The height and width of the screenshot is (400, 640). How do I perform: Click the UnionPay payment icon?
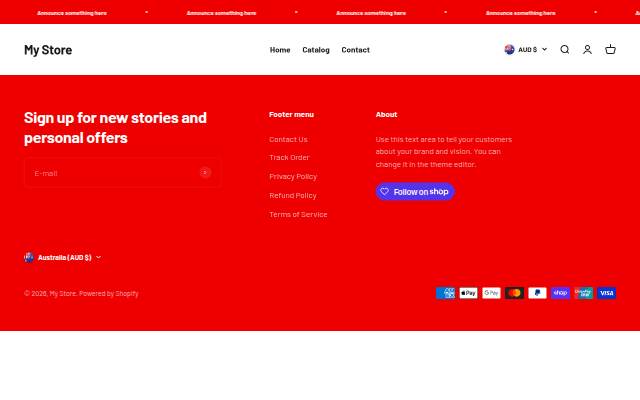tap(583, 293)
